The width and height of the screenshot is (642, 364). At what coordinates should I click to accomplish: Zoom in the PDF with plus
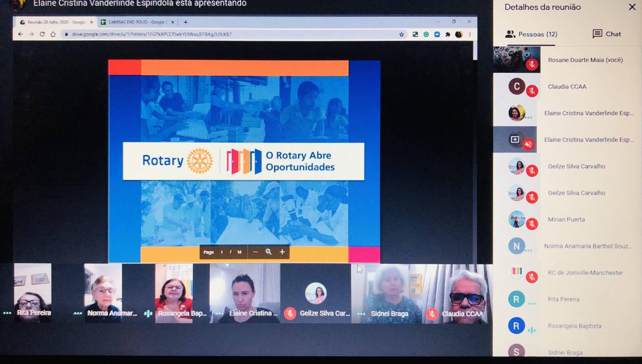tap(282, 252)
